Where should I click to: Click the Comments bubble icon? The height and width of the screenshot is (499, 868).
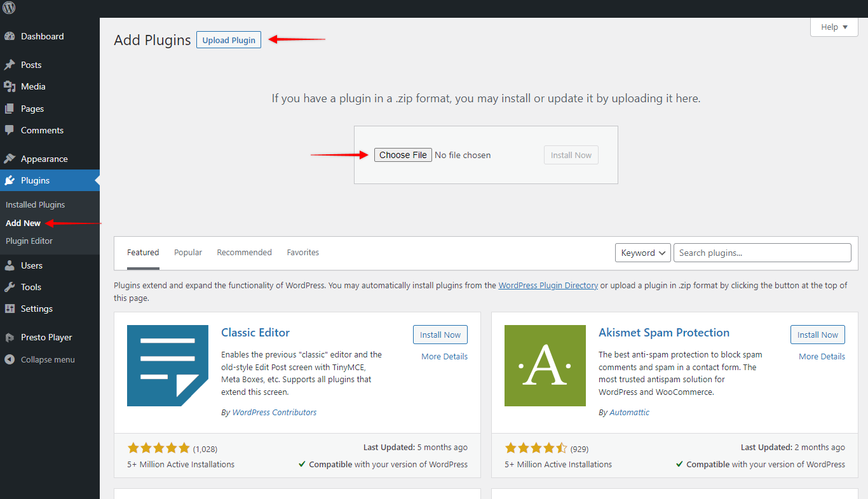point(10,130)
